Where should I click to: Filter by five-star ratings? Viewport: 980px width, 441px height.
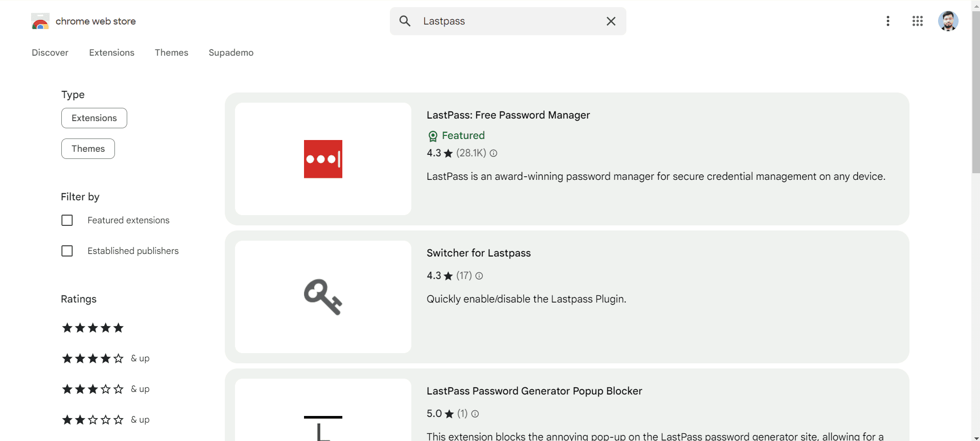pyautogui.click(x=92, y=328)
